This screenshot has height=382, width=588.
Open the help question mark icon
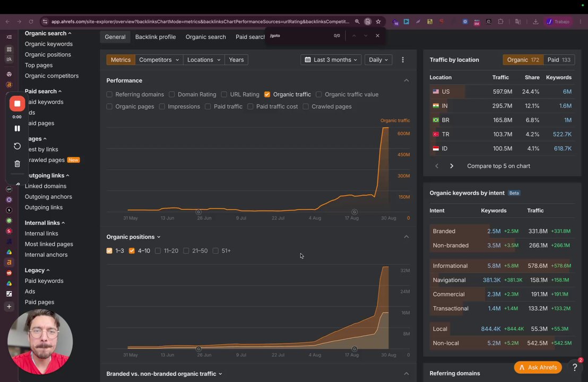point(575,367)
